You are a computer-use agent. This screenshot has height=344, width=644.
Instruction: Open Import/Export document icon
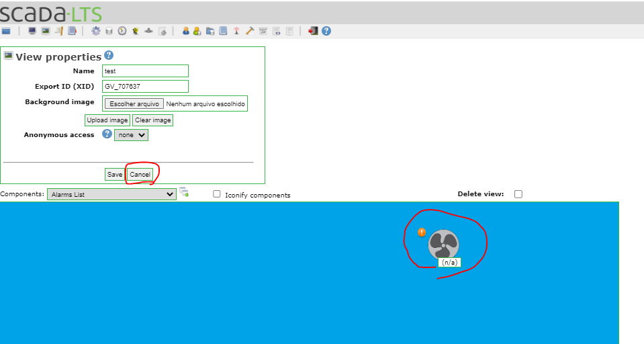click(277, 31)
